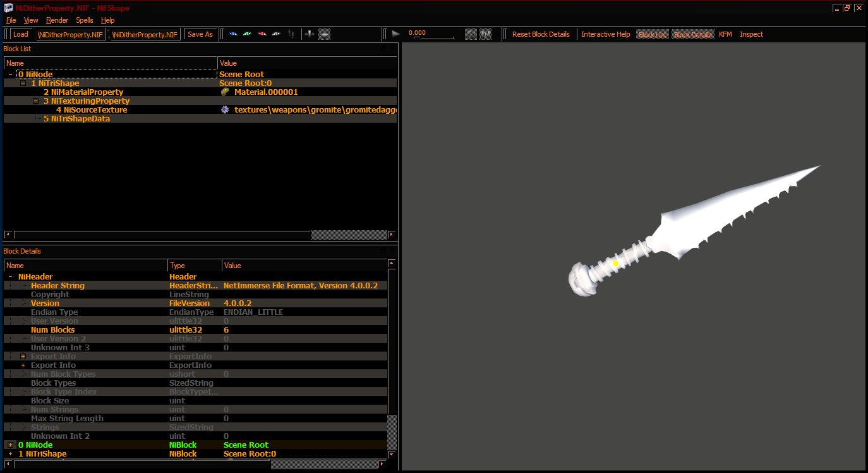Open the Render menu
This screenshot has height=473, width=868.
pyautogui.click(x=57, y=20)
